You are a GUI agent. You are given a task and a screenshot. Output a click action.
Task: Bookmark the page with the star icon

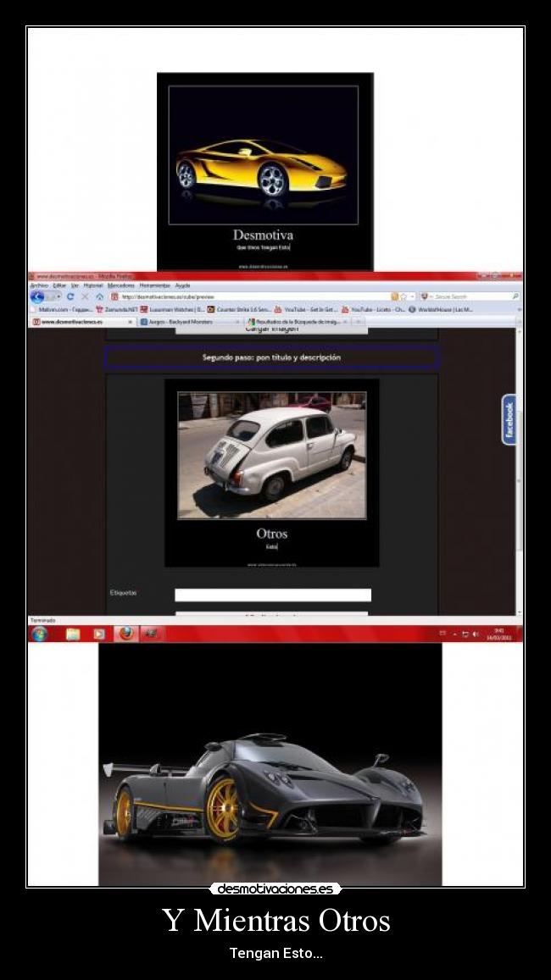click(x=404, y=296)
